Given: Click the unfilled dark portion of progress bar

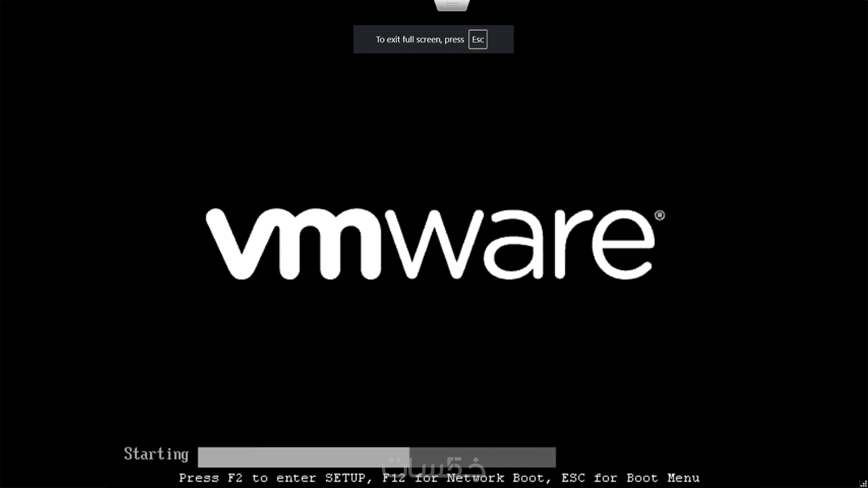Looking at the screenshot, I should point(520,457).
